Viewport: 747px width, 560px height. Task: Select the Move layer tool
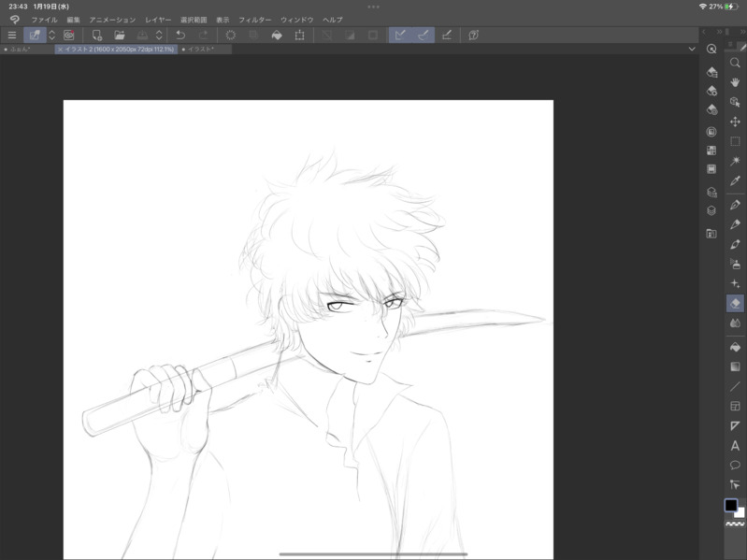pyautogui.click(x=735, y=122)
